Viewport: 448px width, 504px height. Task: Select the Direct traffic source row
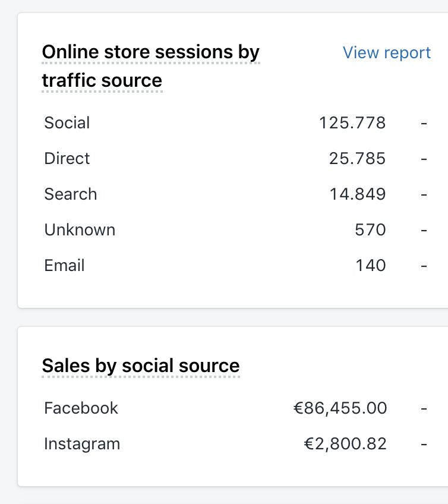(235, 159)
